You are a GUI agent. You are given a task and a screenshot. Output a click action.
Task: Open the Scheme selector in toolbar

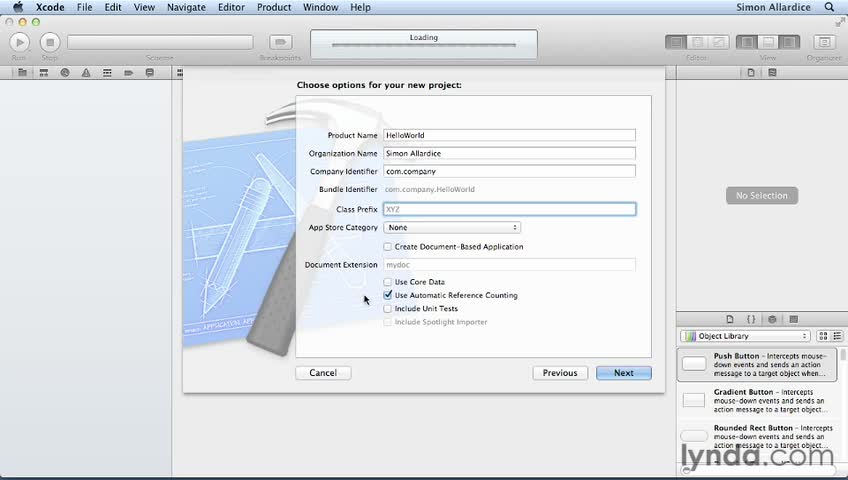pos(160,42)
